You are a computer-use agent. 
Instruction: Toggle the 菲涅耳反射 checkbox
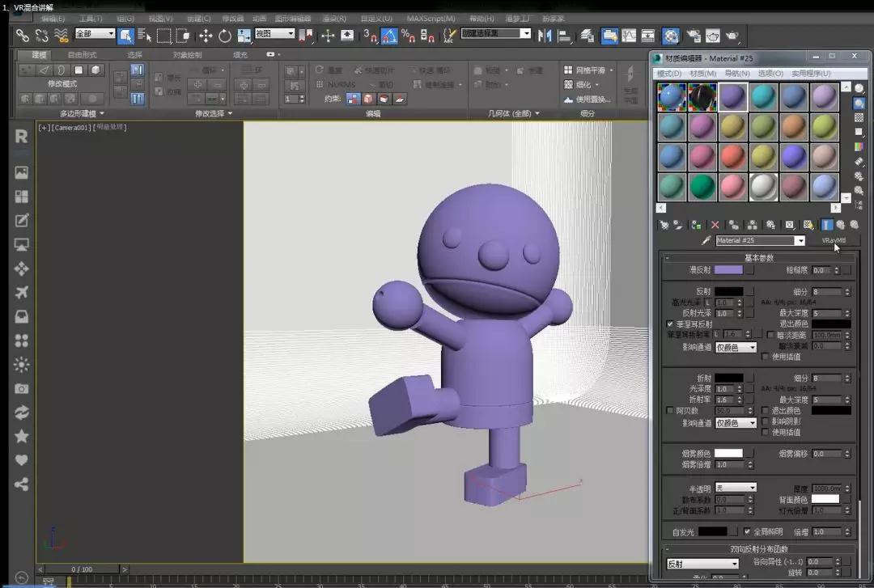click(670, 324)
